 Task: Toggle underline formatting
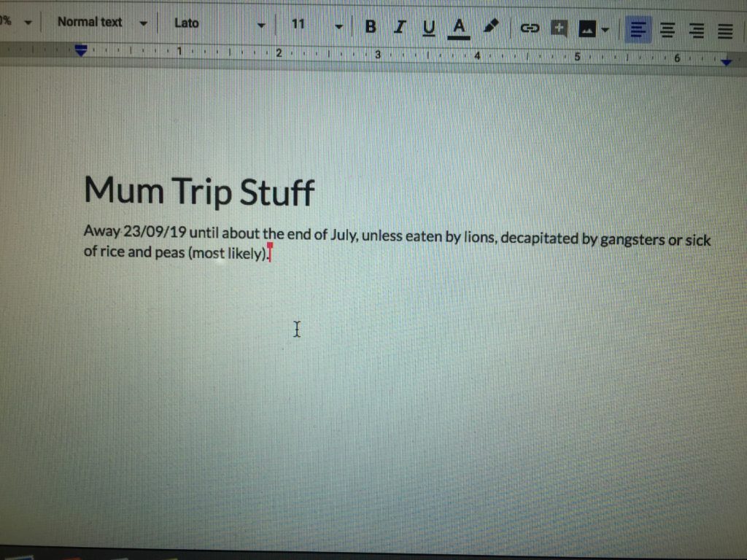click(429, 28)
